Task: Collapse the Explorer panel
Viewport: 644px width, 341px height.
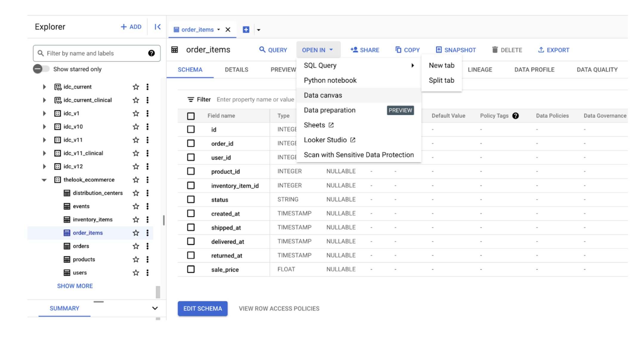Action: pyautogui.click(x=157, y=27)
